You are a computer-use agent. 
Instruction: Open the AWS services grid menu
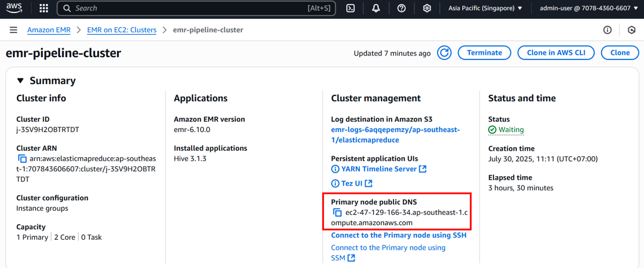44,8
